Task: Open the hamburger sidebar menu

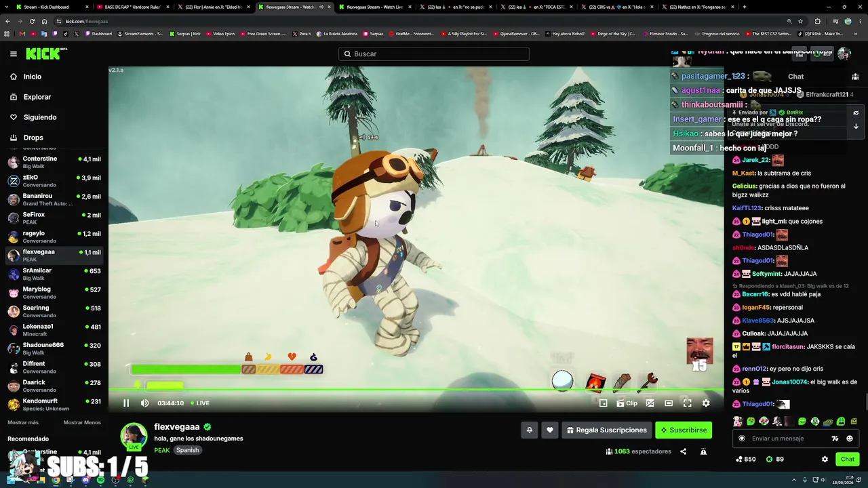Action: pos(14,54)
